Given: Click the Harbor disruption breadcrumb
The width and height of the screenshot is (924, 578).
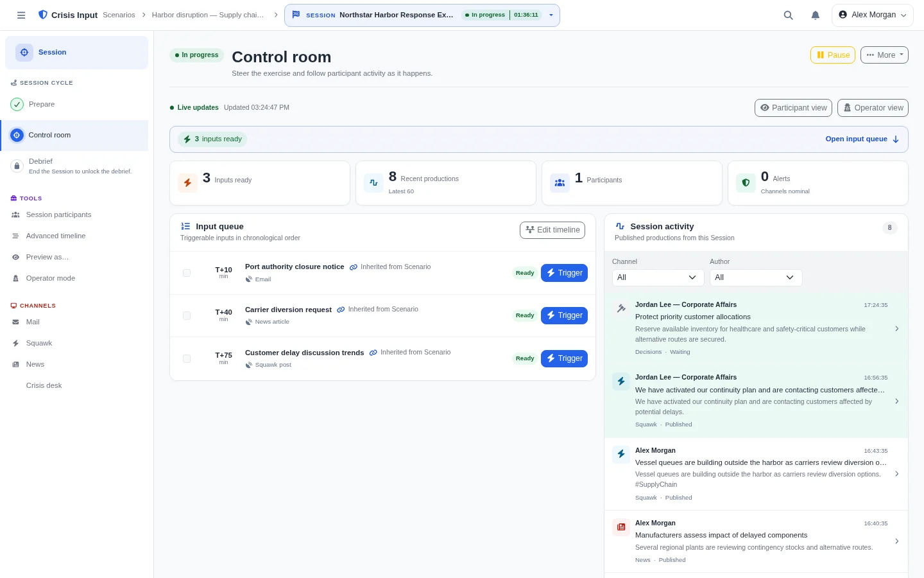Looking at the screenshot, I should tap(208, 15).
